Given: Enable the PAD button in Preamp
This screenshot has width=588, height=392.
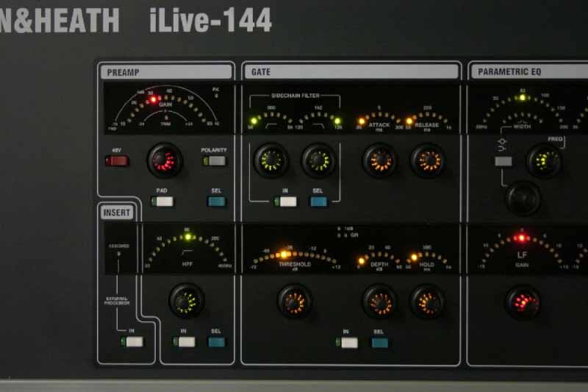Looking at the screenshot, I should [x=162, y=201].
